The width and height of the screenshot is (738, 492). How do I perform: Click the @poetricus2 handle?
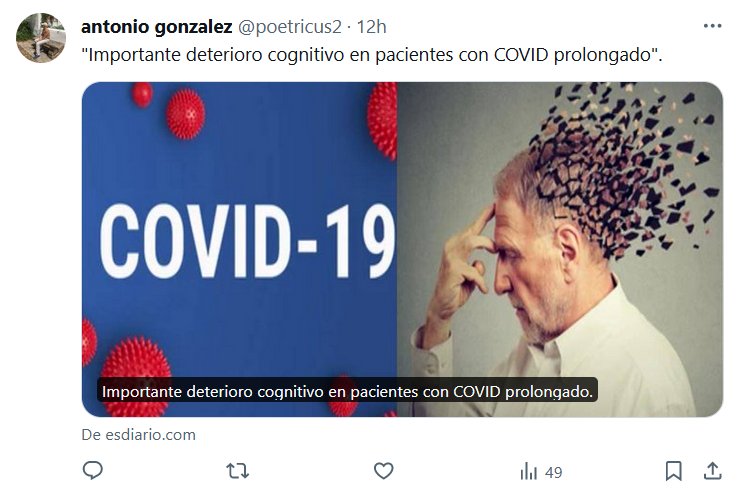(x=289, y=27)
